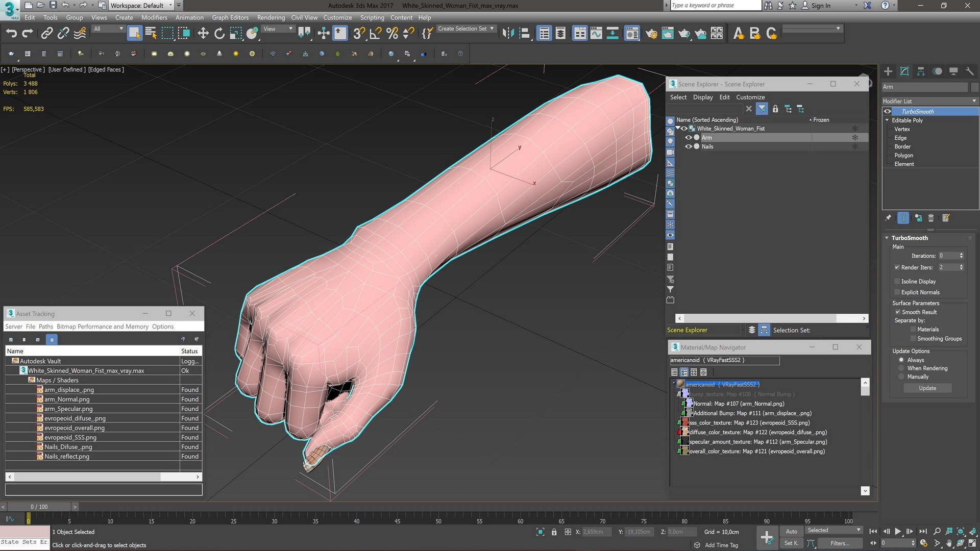This screenshot has width=980, height=551.
Task: Switch to the Modify command panel
Action: coord(904,71)
